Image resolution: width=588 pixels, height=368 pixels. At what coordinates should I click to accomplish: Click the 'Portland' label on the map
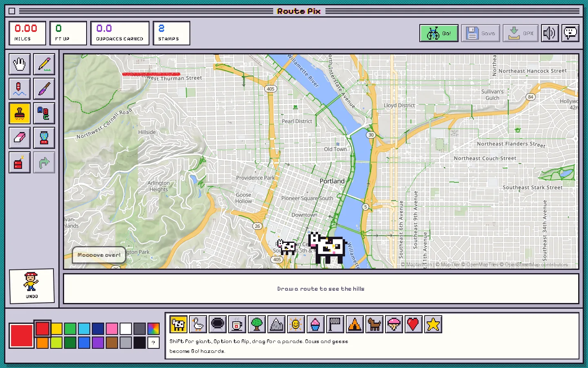pyautogui.click(x=332, y=181)
